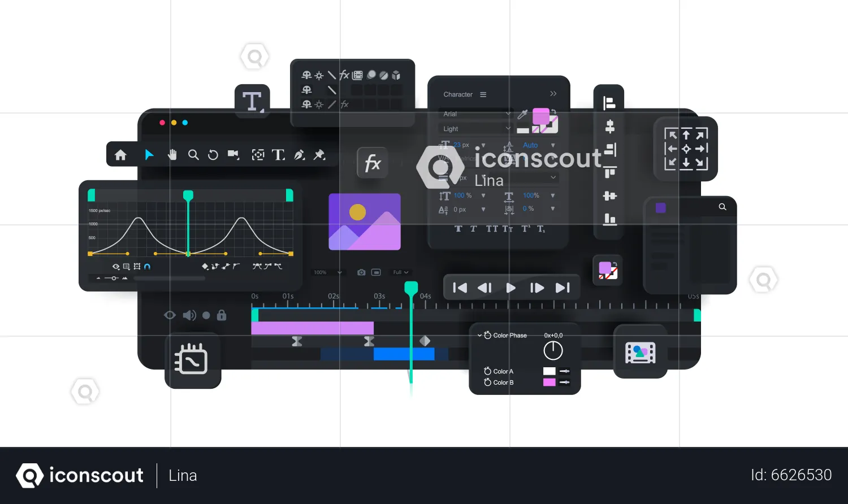This screenshot has height=504, width=848.
Task: Click the Play button
Action: coord(511,288)
